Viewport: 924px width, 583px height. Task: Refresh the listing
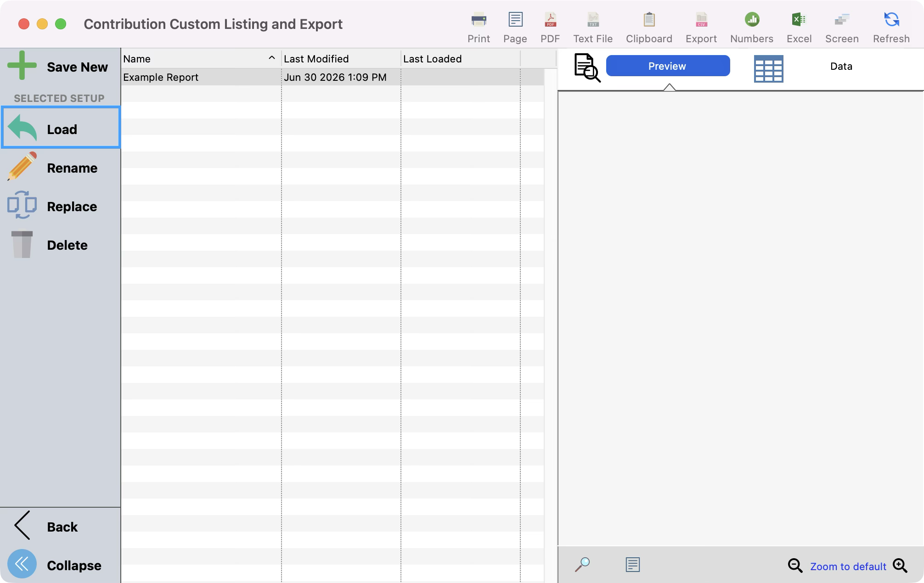tap(891, 28)
